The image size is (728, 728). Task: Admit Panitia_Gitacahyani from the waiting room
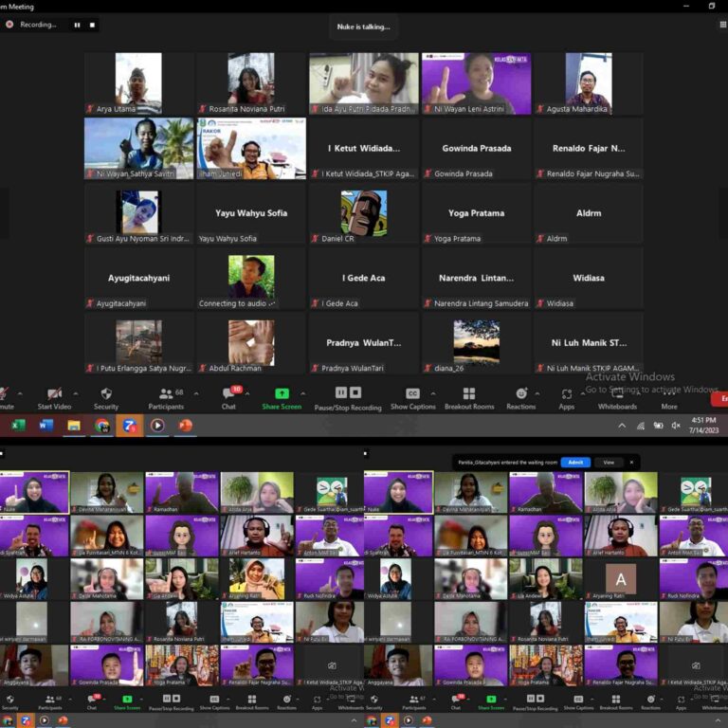click(575, 463)
